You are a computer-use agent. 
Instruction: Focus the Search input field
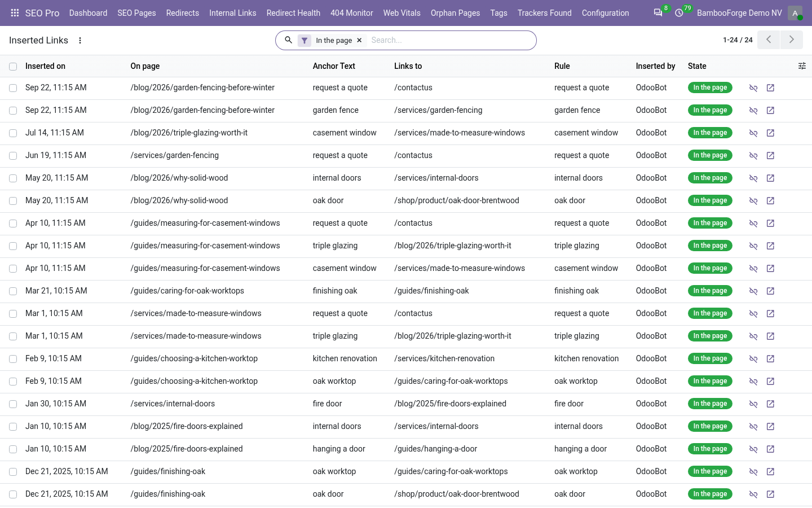point(451,40)
